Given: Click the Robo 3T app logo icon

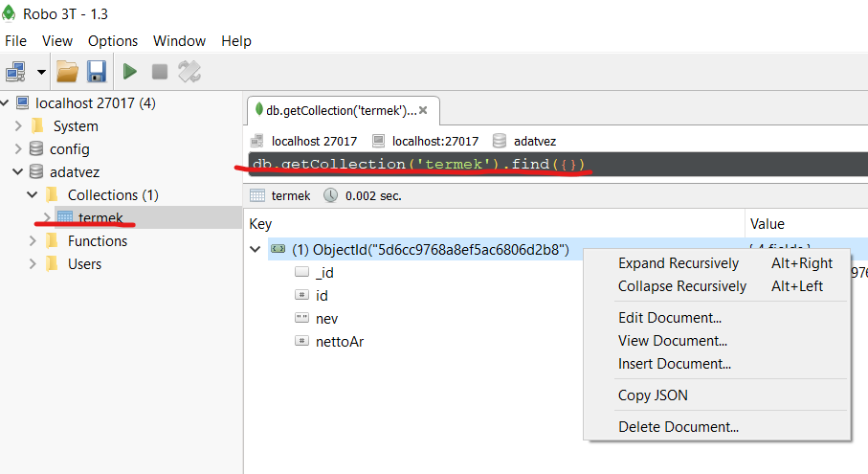Looking at the screenshot, I should click(9, 13).
